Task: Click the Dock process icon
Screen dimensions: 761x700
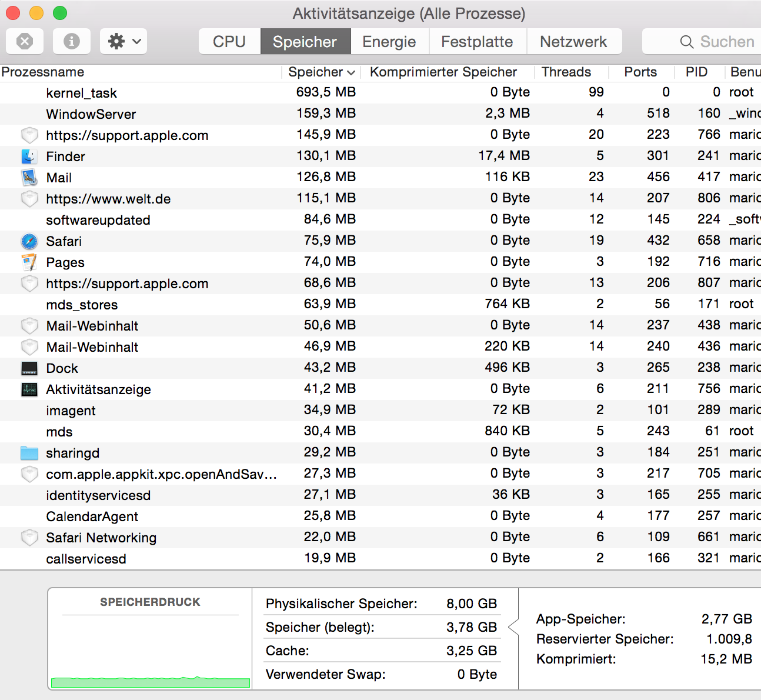Action: pos(29,368)
